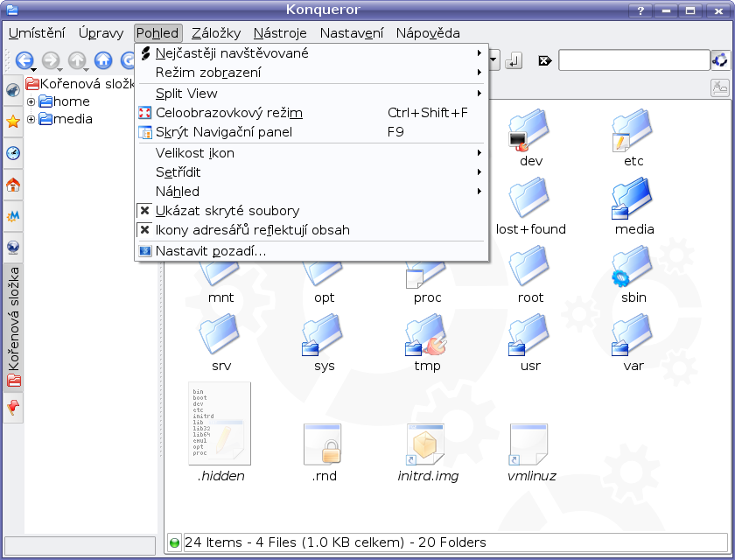The height and width of the screenshot is (560, 735).
Task: Select the srv folder icon
Action: tap(221, 335)
